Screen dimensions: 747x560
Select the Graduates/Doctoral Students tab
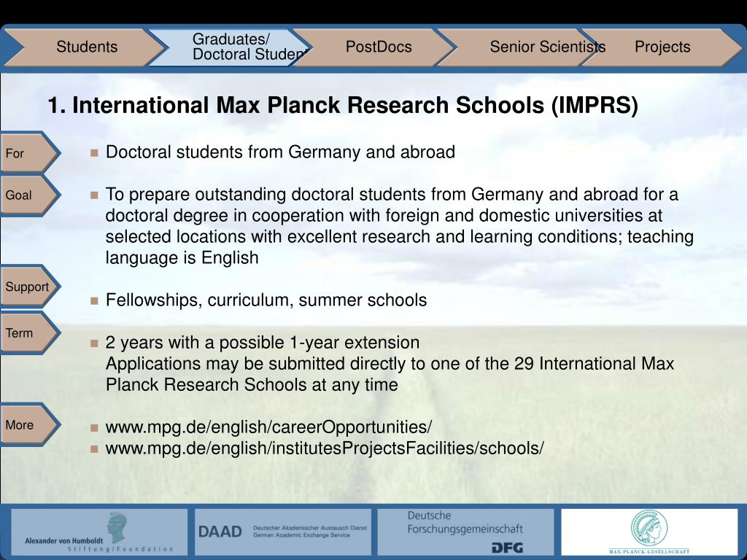(x=231, y=47)
